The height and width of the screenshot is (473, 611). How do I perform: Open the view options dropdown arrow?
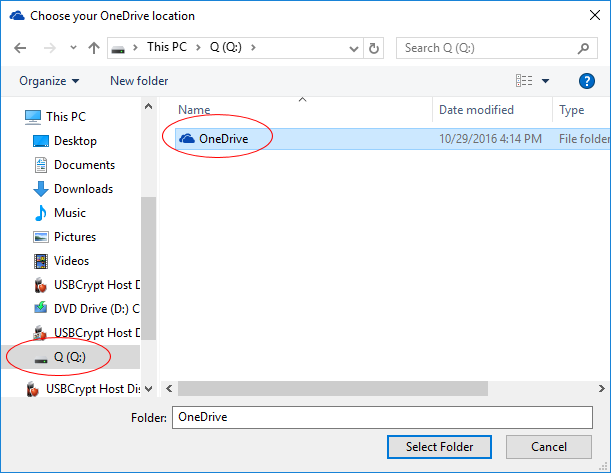(x=546, y=81)
